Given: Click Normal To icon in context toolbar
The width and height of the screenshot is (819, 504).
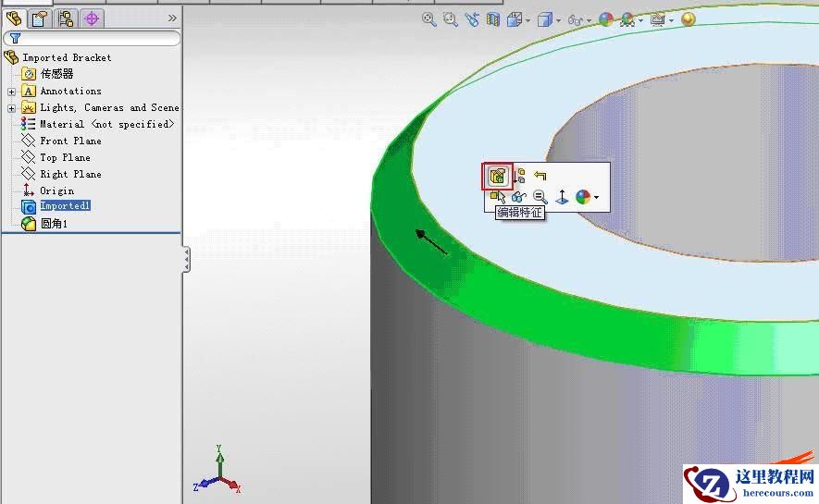Looking at the screenshot, I should click(561, 197).
